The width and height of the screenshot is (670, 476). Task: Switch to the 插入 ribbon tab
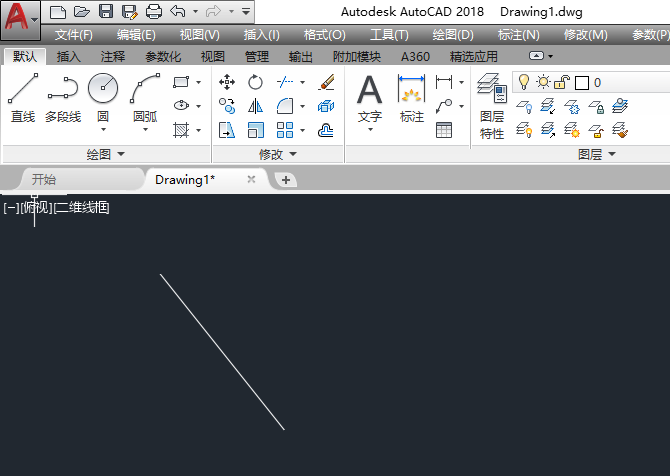(x=68, y=56)
